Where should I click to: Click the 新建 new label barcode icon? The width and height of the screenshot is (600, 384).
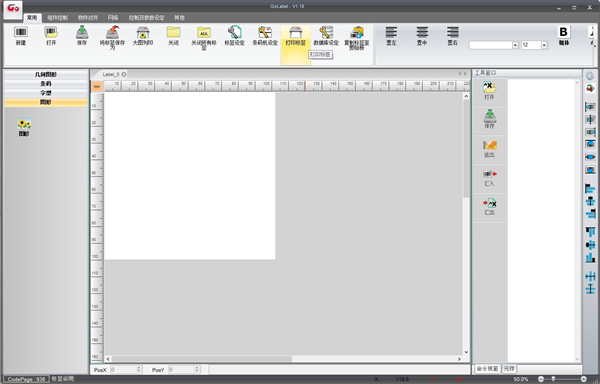[x=21, y=32]
